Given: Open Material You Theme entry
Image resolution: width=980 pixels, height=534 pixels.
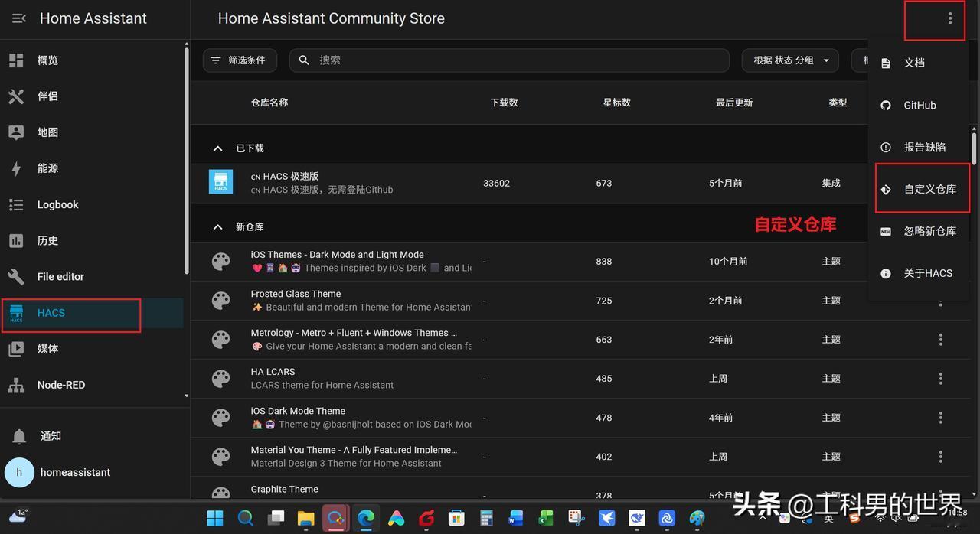Looking at the screenshot, I should coord(354,450).
